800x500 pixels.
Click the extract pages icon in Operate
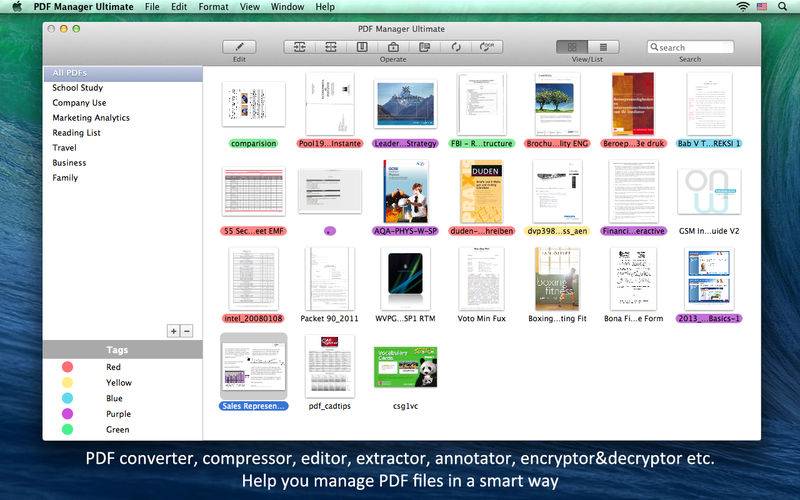click(424, 47)
